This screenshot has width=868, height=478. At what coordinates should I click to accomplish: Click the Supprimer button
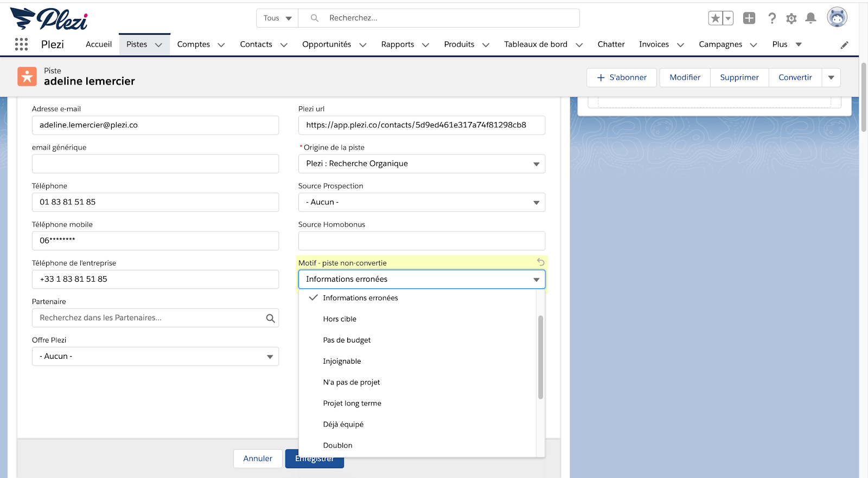(x=739, y=77)
